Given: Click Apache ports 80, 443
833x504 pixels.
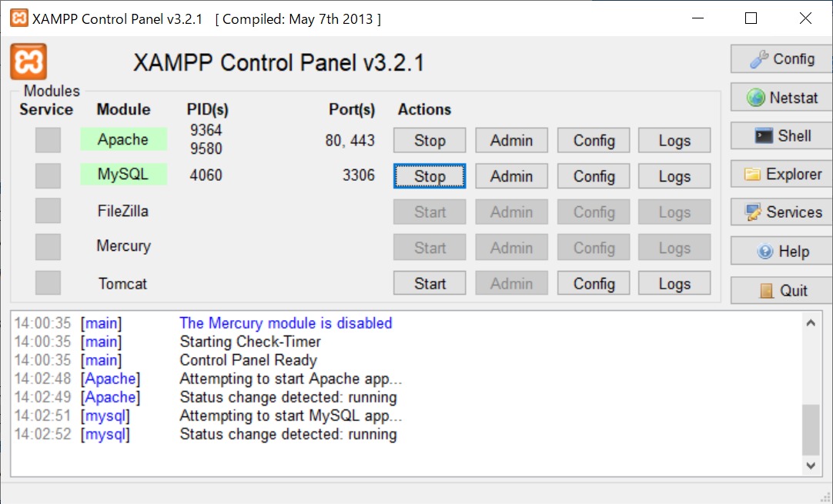Looking at the screenshot, I should (350, 141).
